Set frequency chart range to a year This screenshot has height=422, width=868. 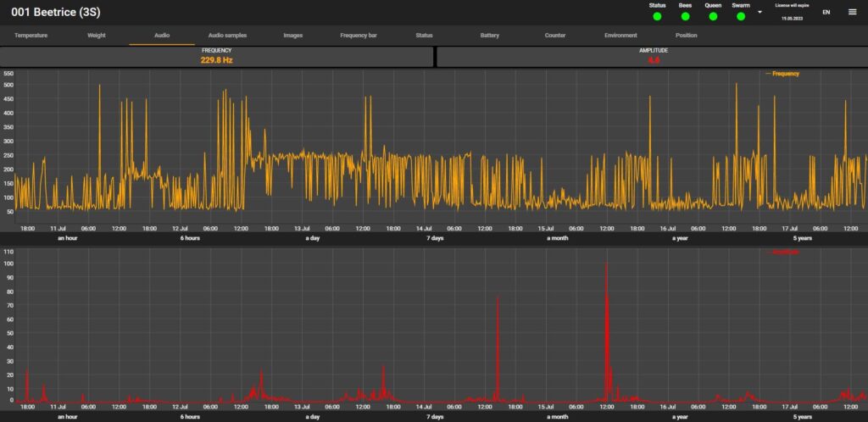(680, 238)
